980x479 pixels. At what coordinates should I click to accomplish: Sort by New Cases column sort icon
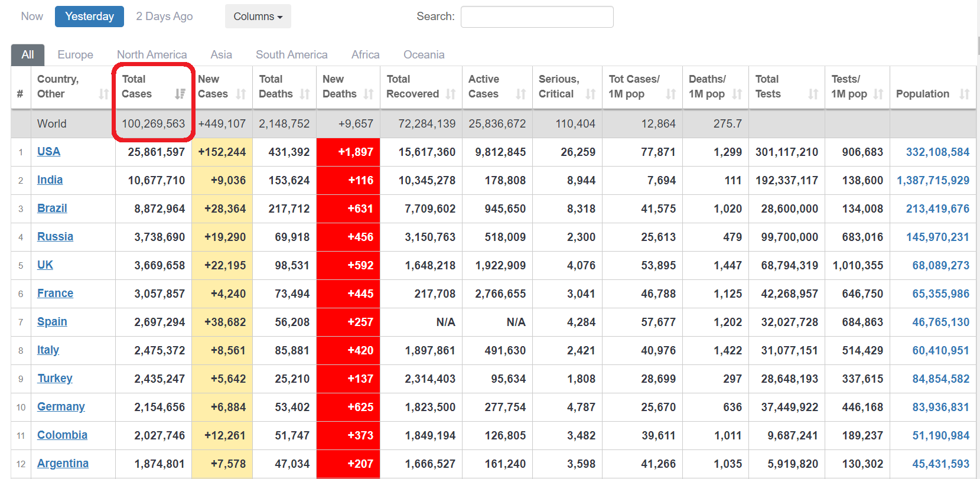(241, 94)
